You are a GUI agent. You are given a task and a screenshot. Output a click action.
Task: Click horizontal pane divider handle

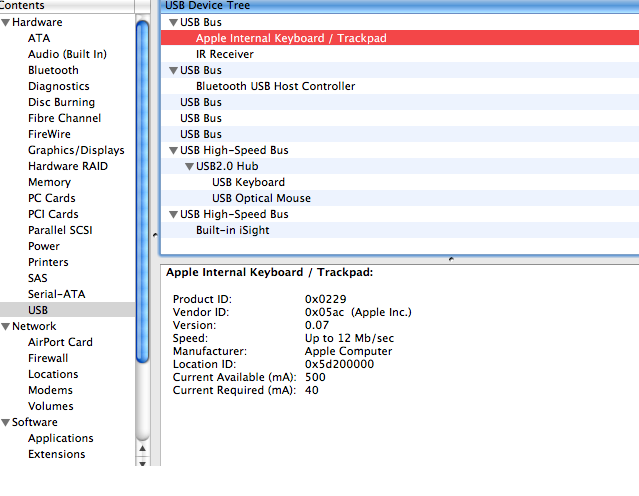click(x=451, y=259)
